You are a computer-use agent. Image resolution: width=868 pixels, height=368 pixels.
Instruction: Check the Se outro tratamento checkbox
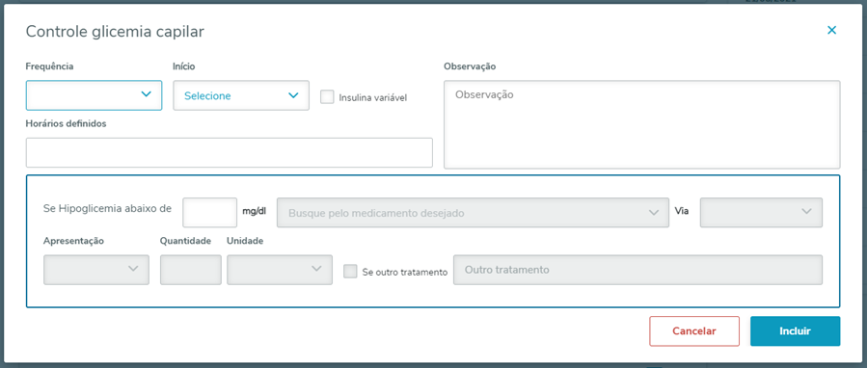point(350,272)
